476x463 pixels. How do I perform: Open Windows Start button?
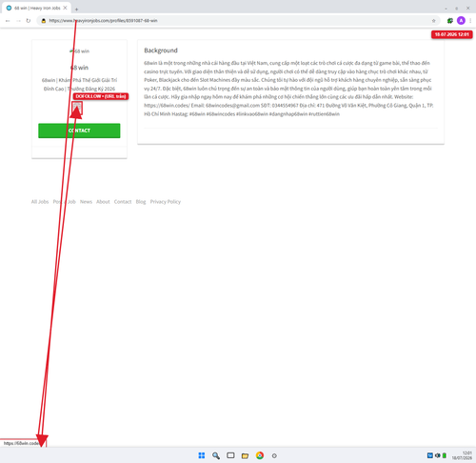(202, 455)
